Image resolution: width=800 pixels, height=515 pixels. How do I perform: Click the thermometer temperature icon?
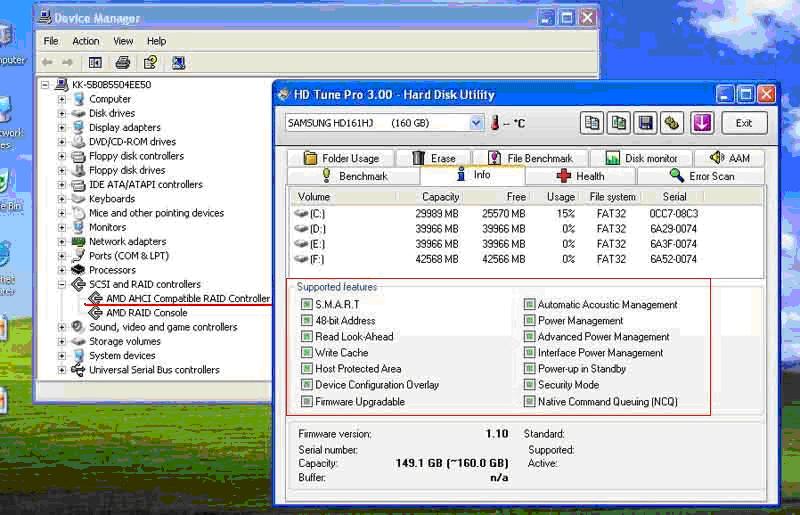point(494,122)
